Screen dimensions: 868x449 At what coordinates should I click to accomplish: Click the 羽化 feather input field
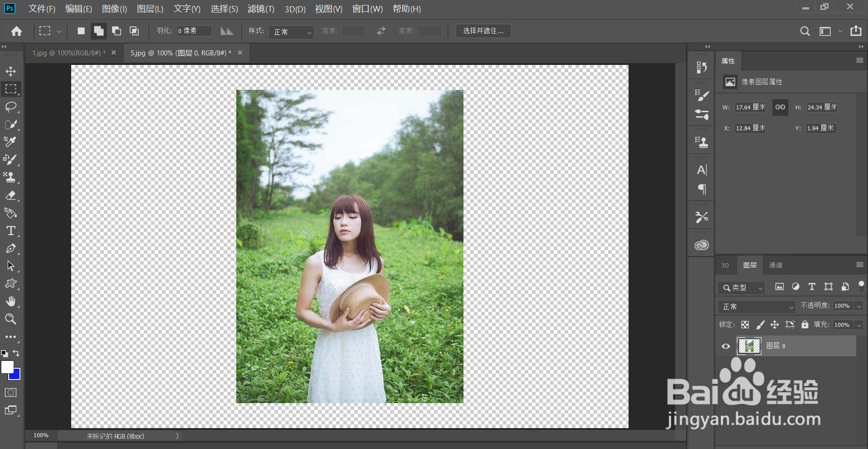(x=194, y=31)
